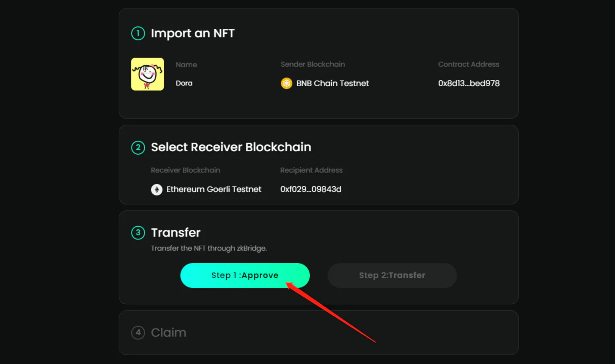Click the BNB Chain Testnet sender name
The height and width of the screenshot is (364, 615).
coord(333,83)
